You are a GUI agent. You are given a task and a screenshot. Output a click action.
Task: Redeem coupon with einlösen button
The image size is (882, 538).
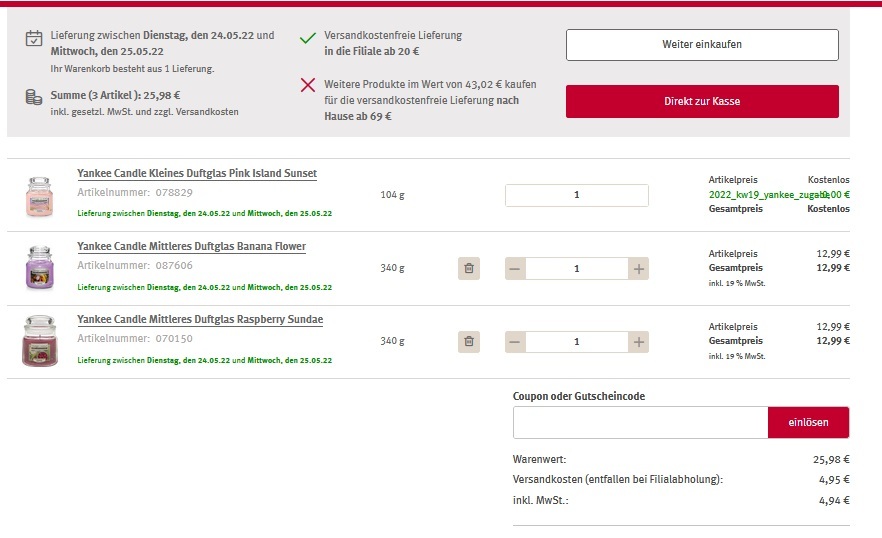808,422
